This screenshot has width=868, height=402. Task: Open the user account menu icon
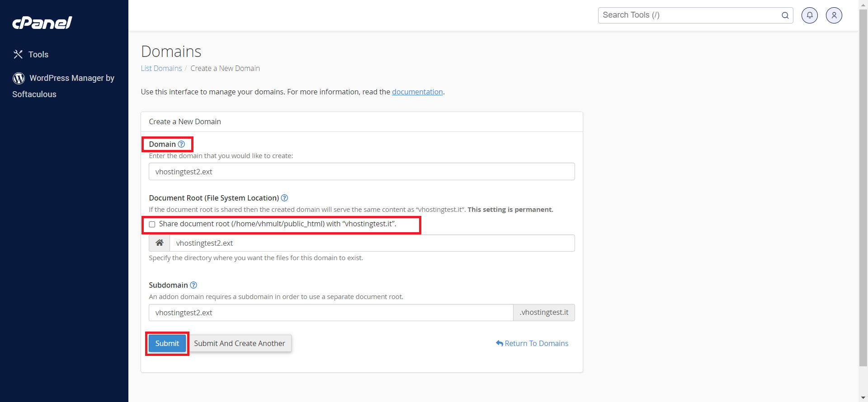click(x=834, y=15)
